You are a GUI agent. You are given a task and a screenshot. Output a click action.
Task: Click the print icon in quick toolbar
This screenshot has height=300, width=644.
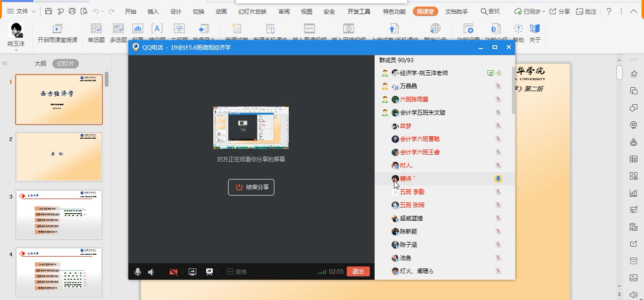coord(72,11)
